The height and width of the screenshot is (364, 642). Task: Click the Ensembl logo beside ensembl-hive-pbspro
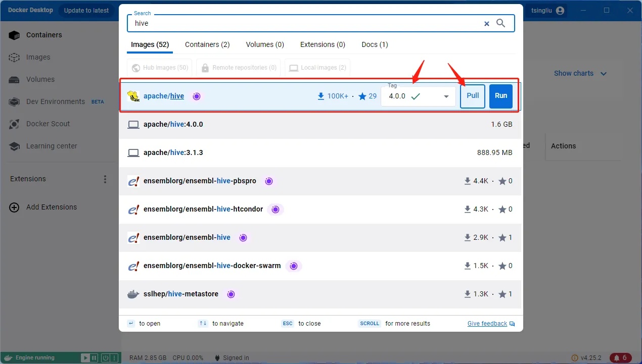point(133,181)
